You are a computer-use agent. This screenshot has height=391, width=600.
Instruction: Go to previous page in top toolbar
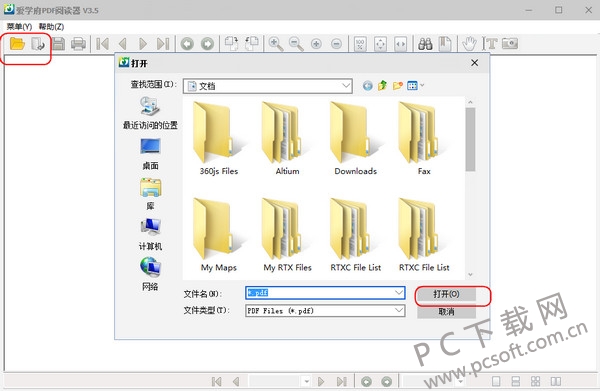pyautogui.click(x=123, y=44)
